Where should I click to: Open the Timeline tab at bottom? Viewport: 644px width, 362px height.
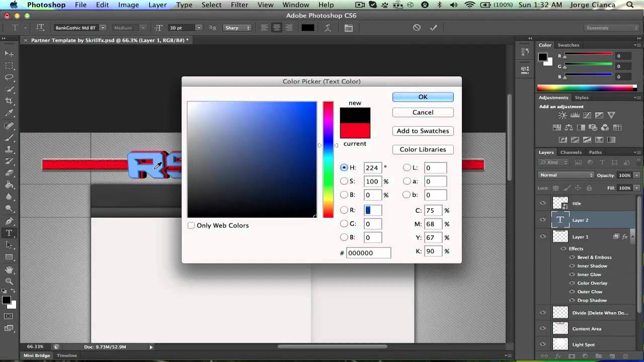pos(67,355)
